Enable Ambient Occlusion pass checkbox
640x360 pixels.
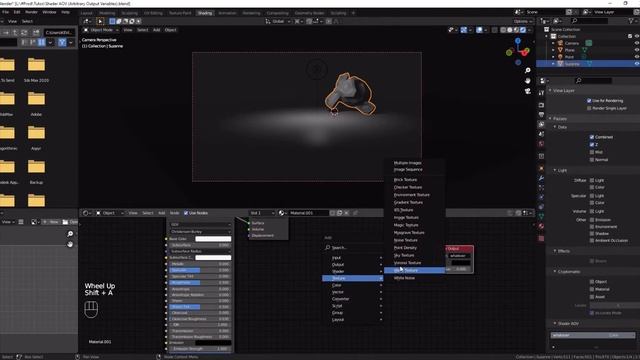[x=592, y=240]
